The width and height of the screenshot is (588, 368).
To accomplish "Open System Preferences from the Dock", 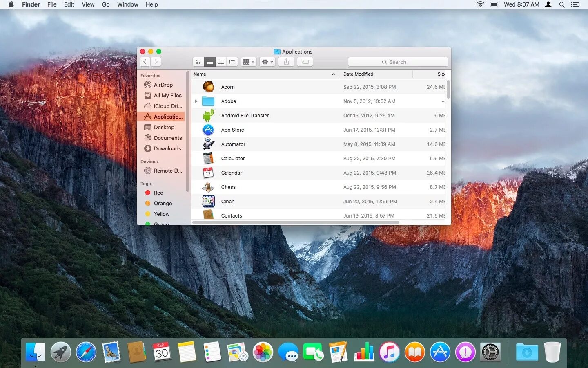I will [x=490, y=352].
